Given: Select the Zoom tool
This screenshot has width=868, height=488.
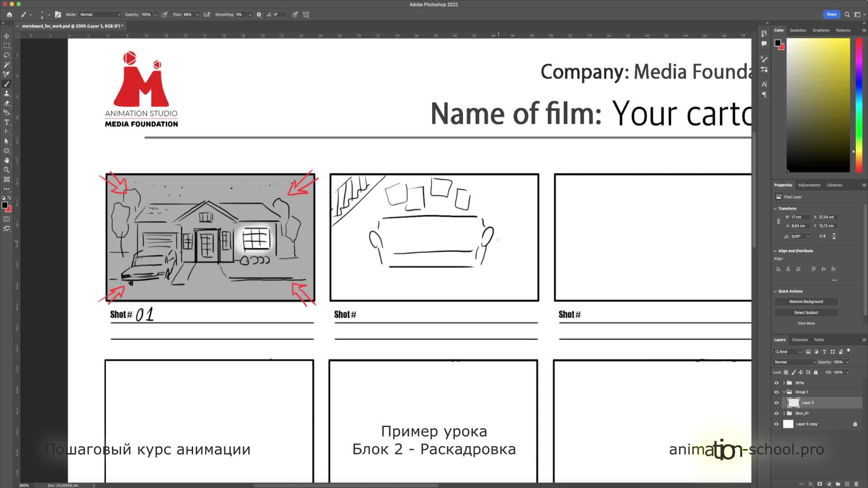Looking at the screenshot, I should point(7,170).
